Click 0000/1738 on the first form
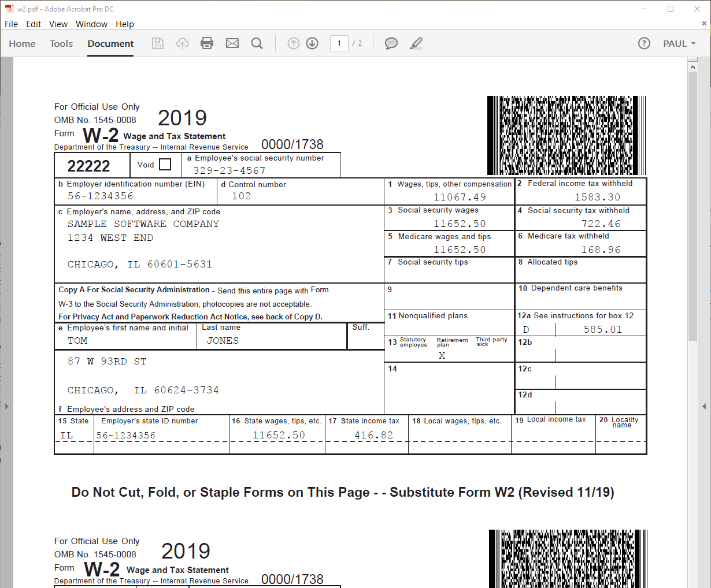This screenshot has width=711, height=588. (292, 144)
